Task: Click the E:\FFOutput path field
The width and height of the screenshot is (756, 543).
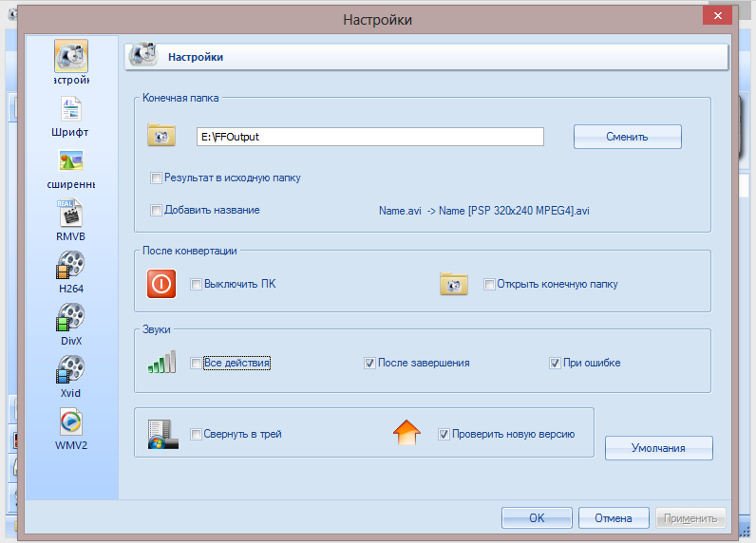Action: 369,137
